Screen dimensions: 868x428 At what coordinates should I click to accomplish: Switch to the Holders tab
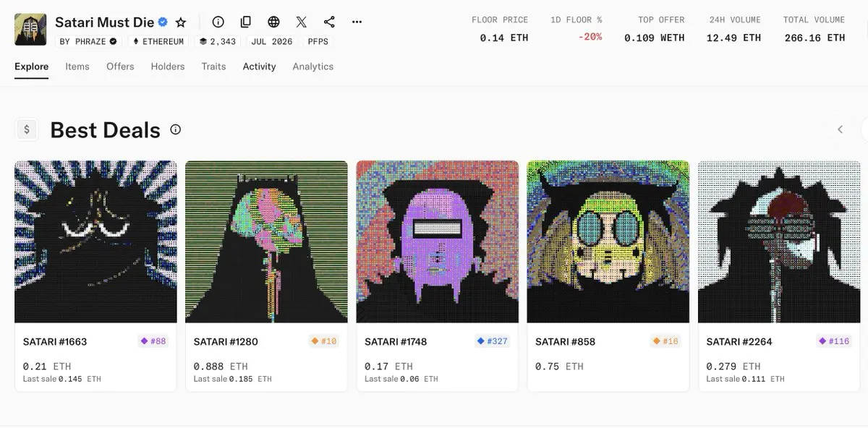168,67
